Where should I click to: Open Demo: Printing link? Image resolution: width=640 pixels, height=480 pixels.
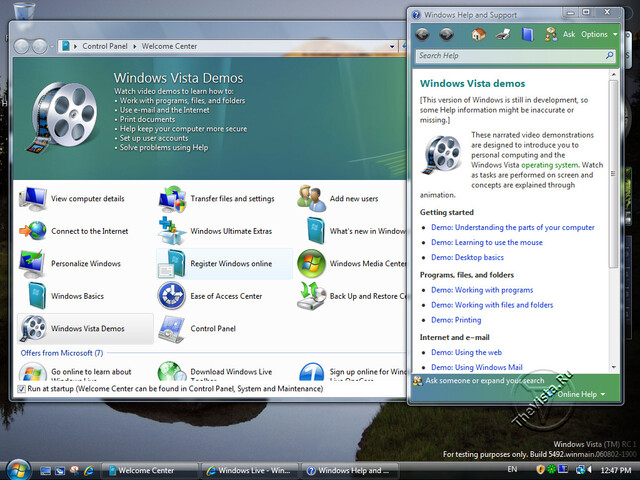click(456, 320)
